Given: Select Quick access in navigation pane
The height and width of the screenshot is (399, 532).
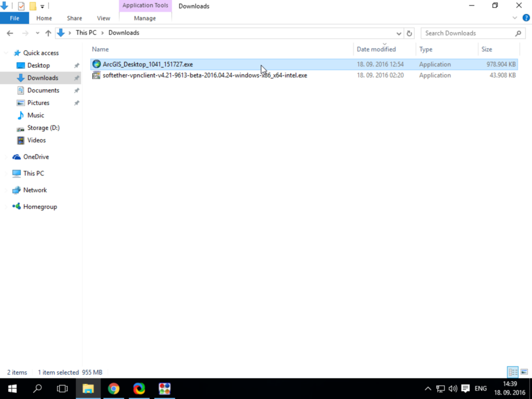Looking at the screenshot, I should click(41, 53).
